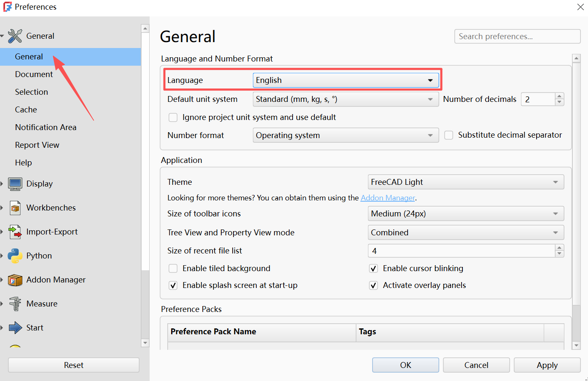Open the Theme dropdown showing FreeCAD Light
Screen dimensions: 588x381
click(x=466, y=182)
